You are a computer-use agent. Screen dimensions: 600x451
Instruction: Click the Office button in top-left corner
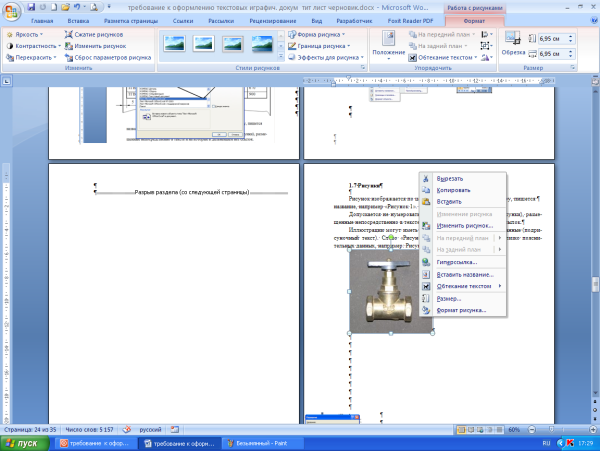(x=11, y=10)
